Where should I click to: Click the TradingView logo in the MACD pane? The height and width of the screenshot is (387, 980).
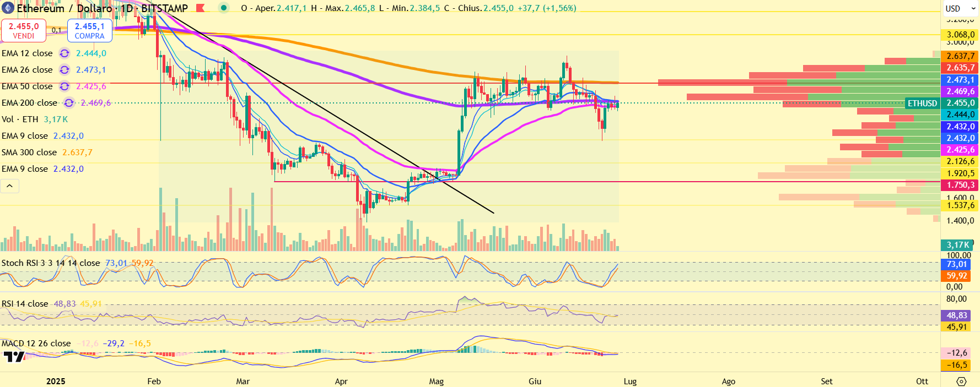[x=14, y=357]
